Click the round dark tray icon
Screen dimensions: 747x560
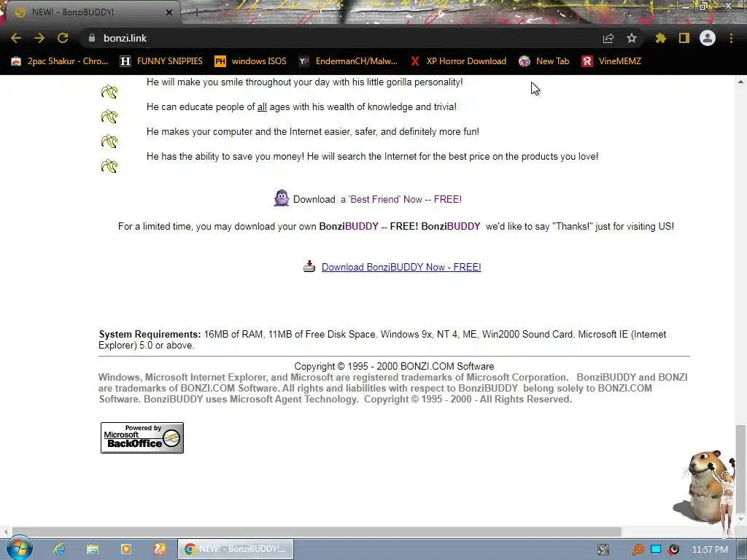pyautogui.click(x=673, y=550)
